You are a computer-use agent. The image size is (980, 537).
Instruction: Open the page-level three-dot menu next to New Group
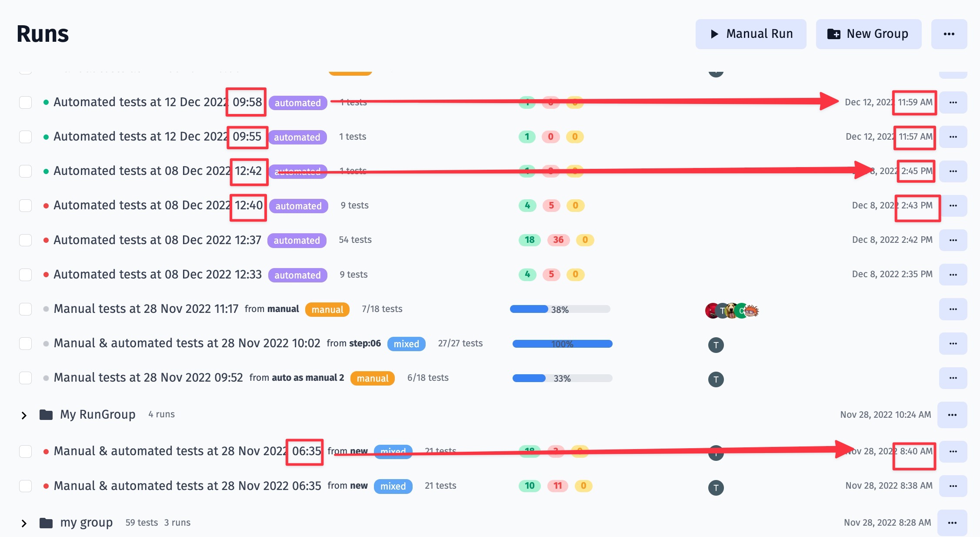click(x=949, y=34)
